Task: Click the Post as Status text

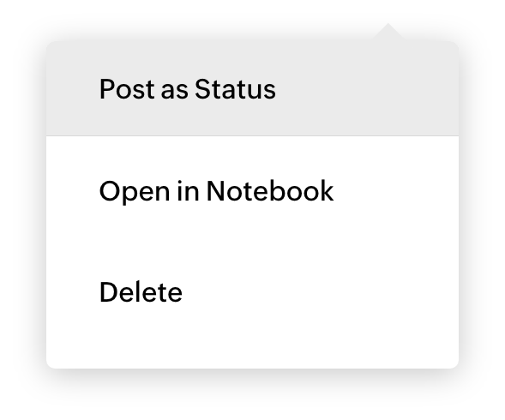Action: coord(188,89)
